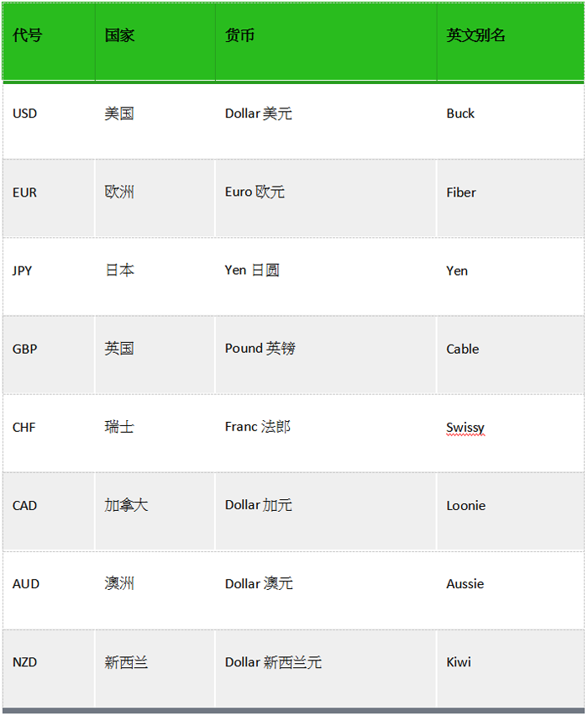Select the Buck nickname cell
Viewport: 588px width, 716px height.
tap(460, 113)
